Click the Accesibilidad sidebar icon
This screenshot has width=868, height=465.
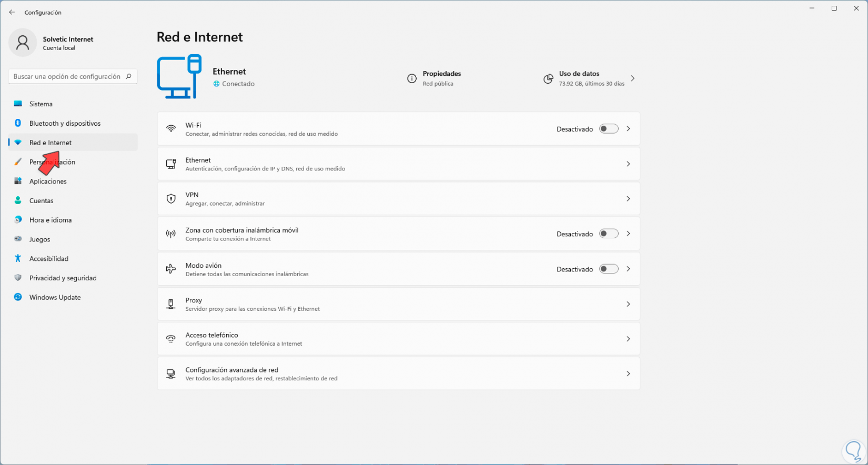18,258
